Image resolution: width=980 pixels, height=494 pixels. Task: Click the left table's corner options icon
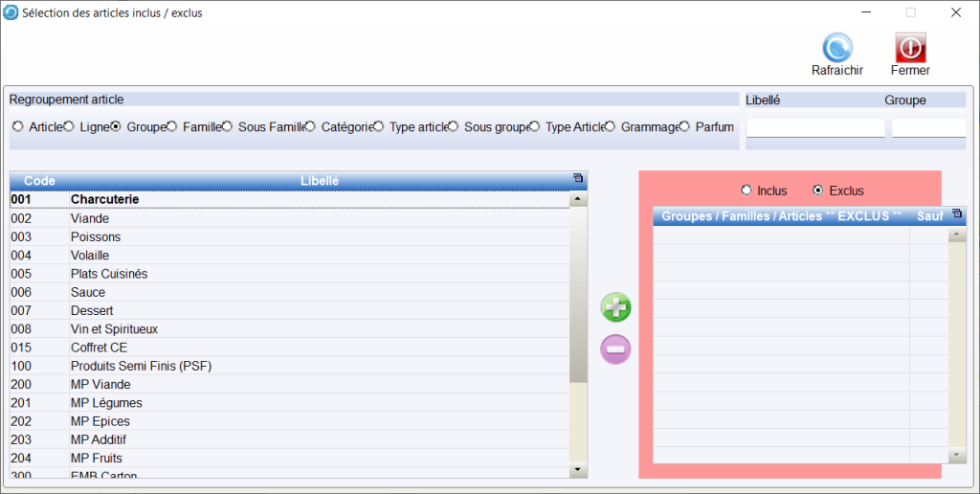(578, 179)
